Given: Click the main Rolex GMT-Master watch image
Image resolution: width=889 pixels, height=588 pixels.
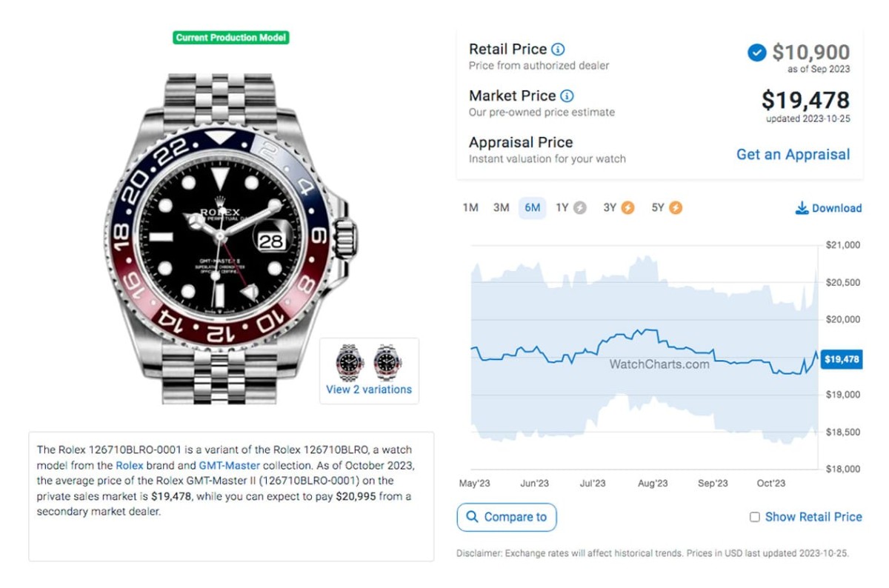Looking at the screenshot, I should (x=222, y=237).
